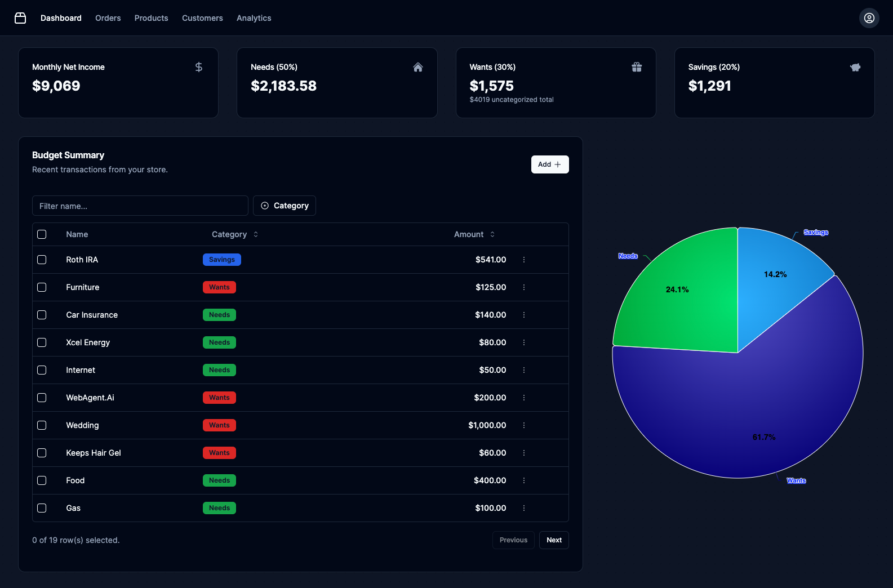Click the Keeps Hair Gel name cell
This screenshot has height=588, width=893.
point(94,453)
